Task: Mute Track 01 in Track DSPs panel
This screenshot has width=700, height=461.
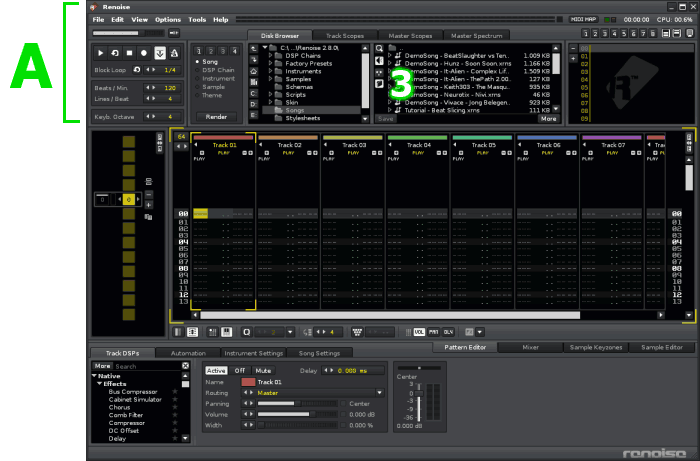Action: (x=263, y=370)
